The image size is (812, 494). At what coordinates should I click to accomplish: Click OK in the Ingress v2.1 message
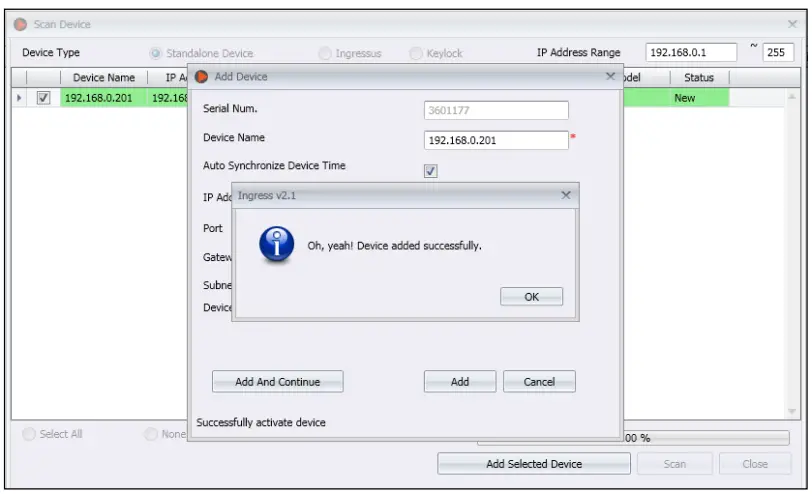tap(531, 297)
